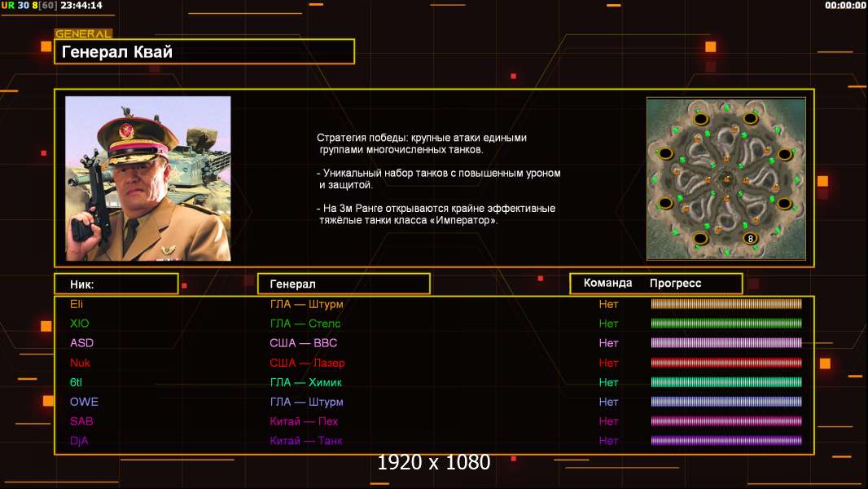Click the 'Генерал Квай' title field

[204, 52]
